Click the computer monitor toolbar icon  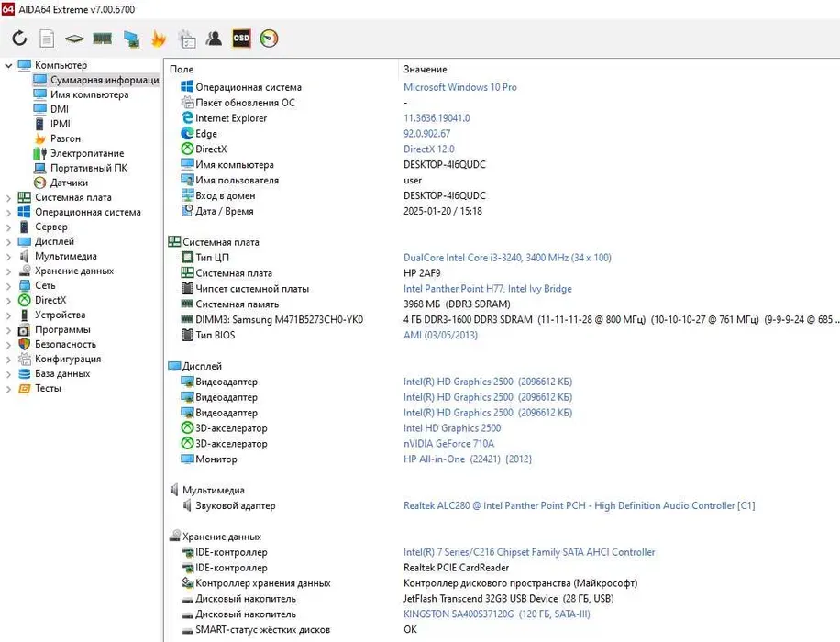coord(131,38)
